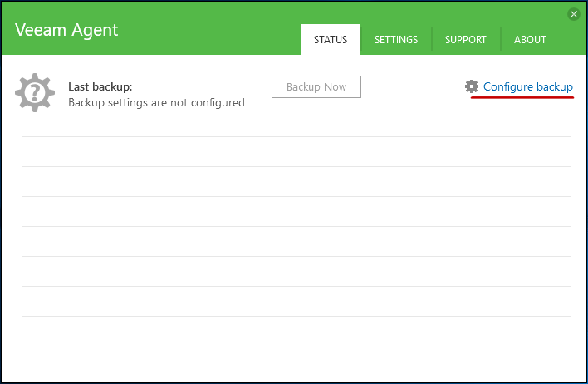Click the 'Last backup:' label
This screenshot has height=384, width=588.
[100, 86]
